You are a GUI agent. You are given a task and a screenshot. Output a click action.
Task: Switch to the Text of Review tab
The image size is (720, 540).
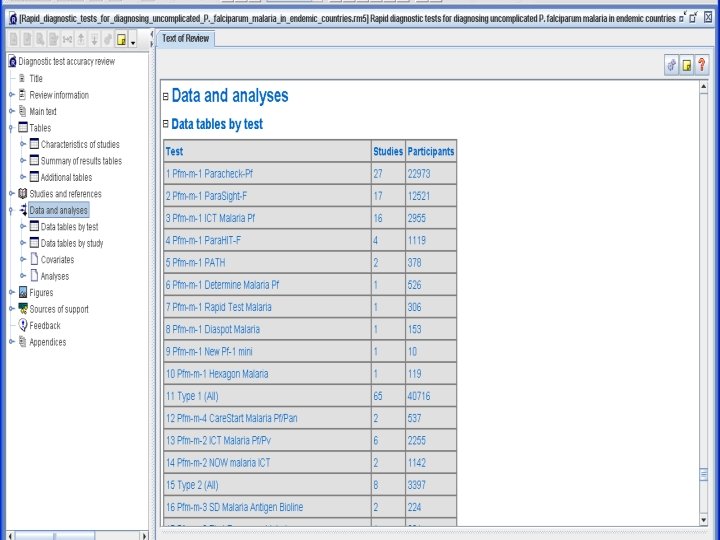(186, 39)
